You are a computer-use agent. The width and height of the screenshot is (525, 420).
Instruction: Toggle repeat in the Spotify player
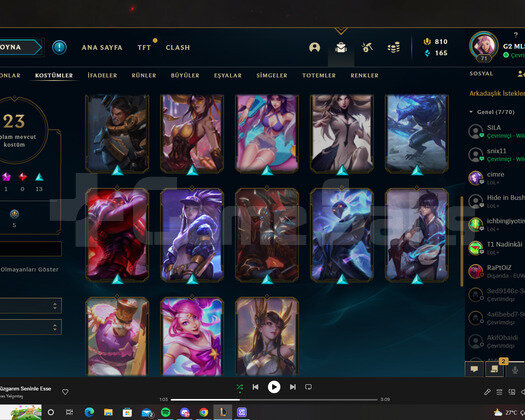[x=308, y=387]
